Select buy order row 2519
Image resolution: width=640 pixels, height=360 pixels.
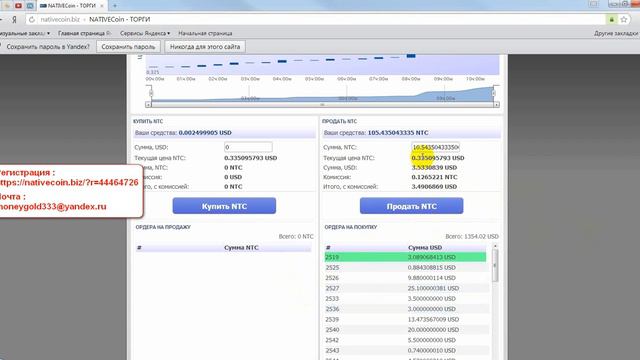[x=405, y=257]
